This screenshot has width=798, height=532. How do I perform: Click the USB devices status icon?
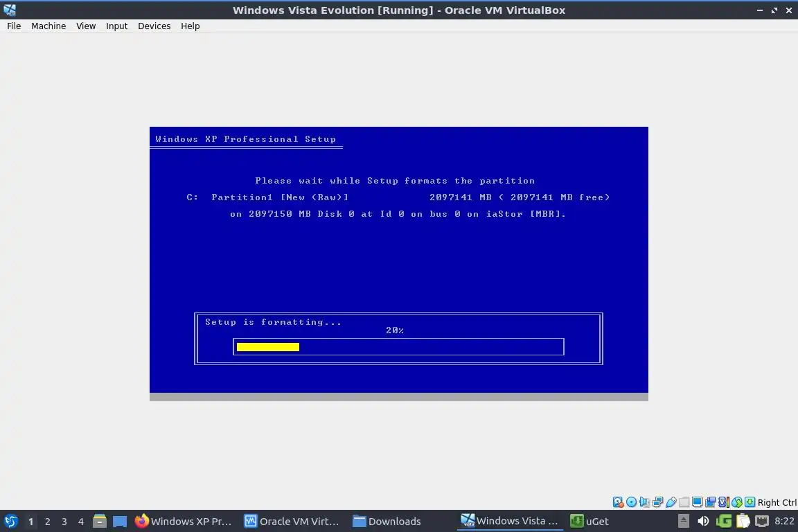tap(671, 502)
